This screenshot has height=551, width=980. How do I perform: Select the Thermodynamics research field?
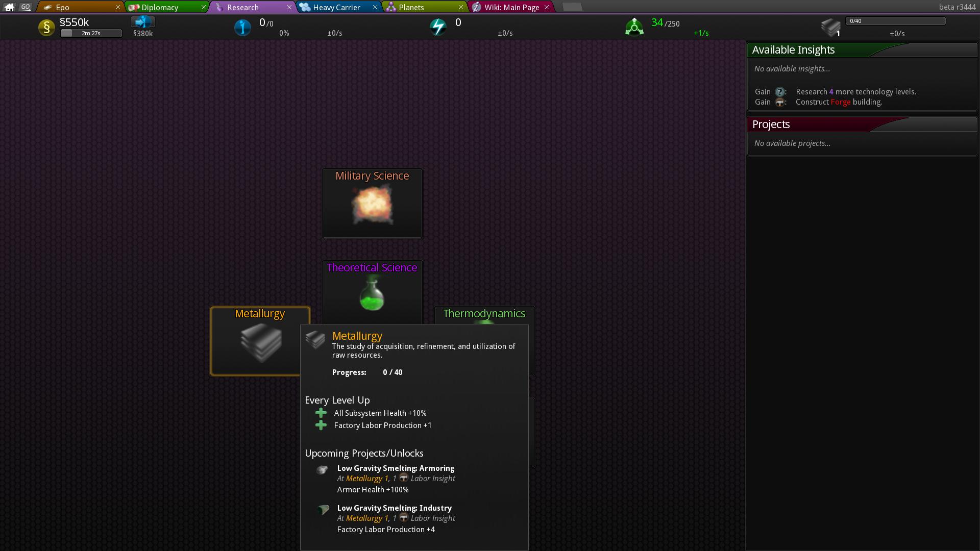[x=484, y=314]
